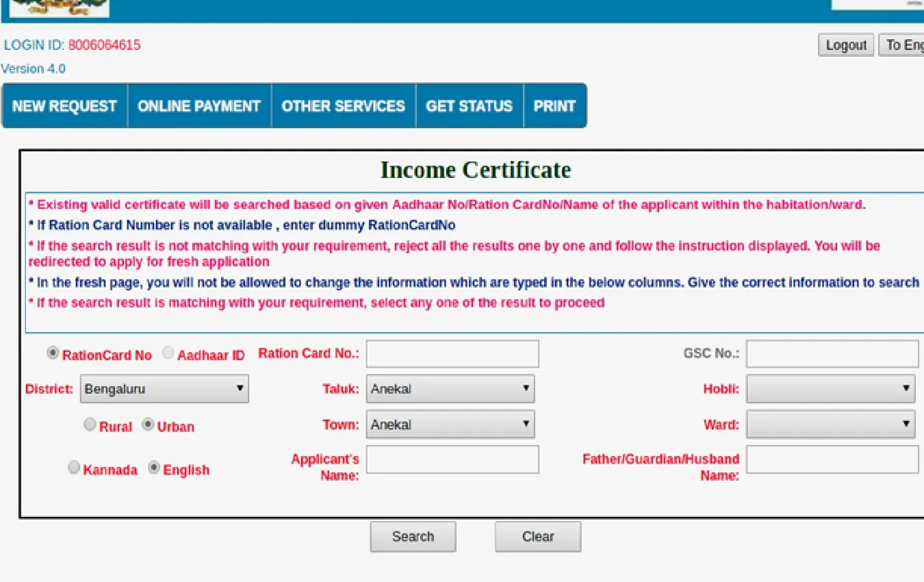Open the Taluk dropdown
This screenshot has height=582, width=924.
450,388
